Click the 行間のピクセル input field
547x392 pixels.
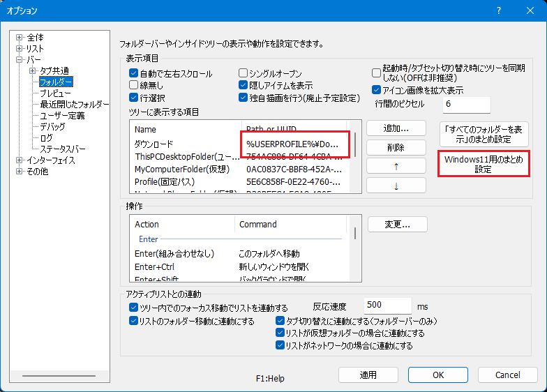pos(465,104)
